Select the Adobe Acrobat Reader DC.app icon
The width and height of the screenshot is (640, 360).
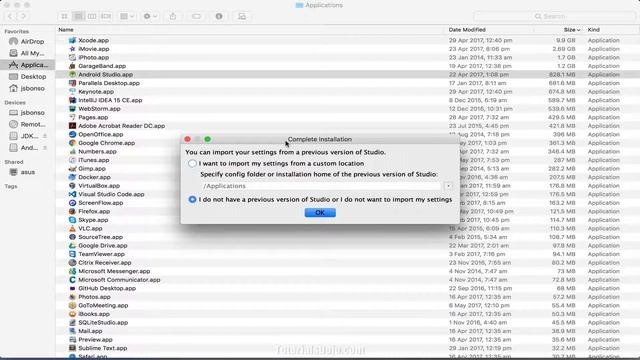coord(72,126)
